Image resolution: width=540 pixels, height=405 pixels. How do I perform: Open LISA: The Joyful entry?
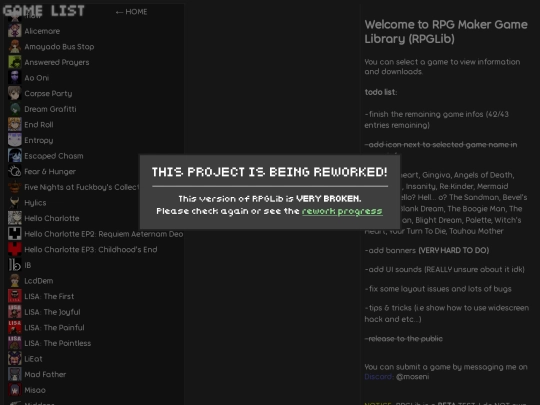(x=52, y=312)
